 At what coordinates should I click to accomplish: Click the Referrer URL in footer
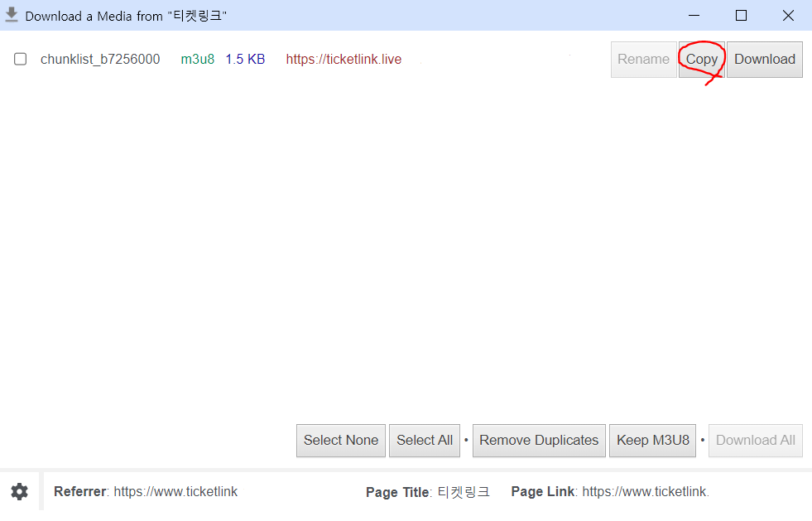(x=175, y=492)
